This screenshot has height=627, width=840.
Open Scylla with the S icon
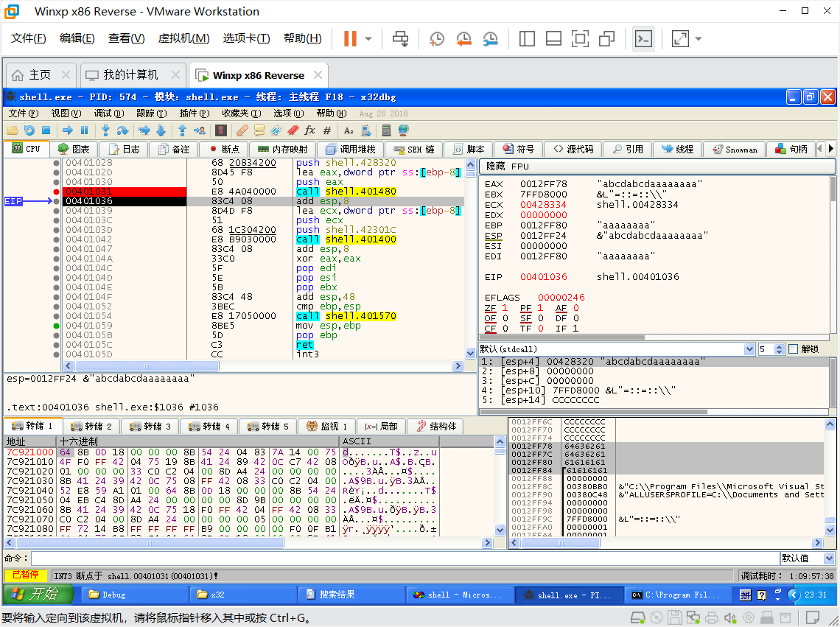(221, 130)
